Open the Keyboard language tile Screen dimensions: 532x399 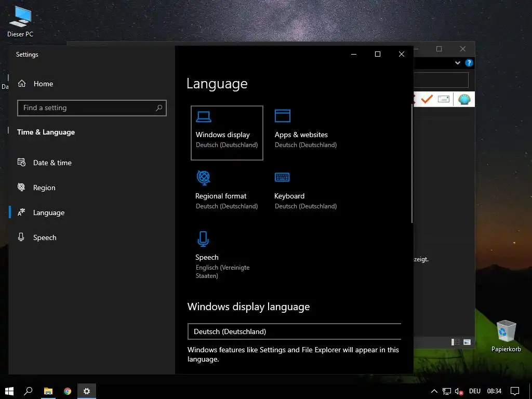[x=305, y=190]
